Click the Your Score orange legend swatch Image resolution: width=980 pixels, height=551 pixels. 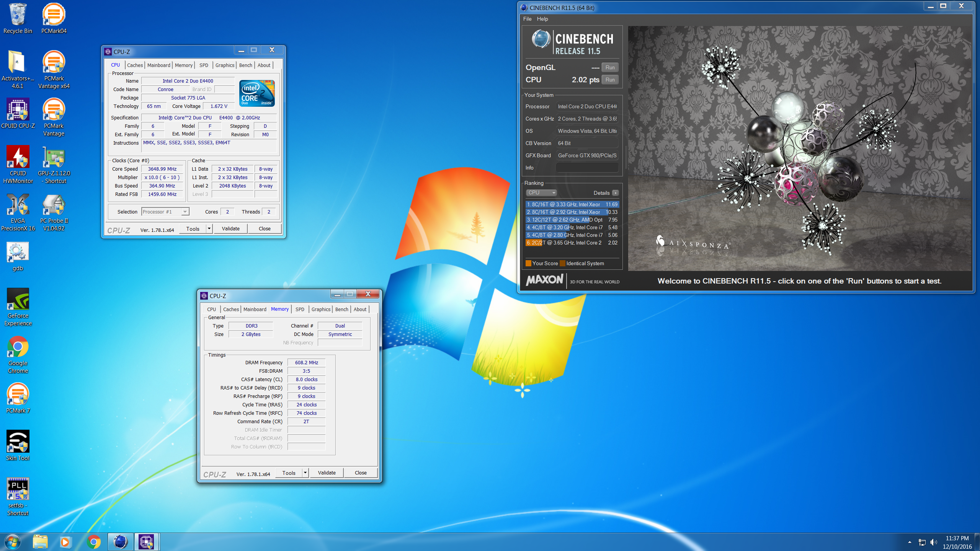tap(528, 263)
